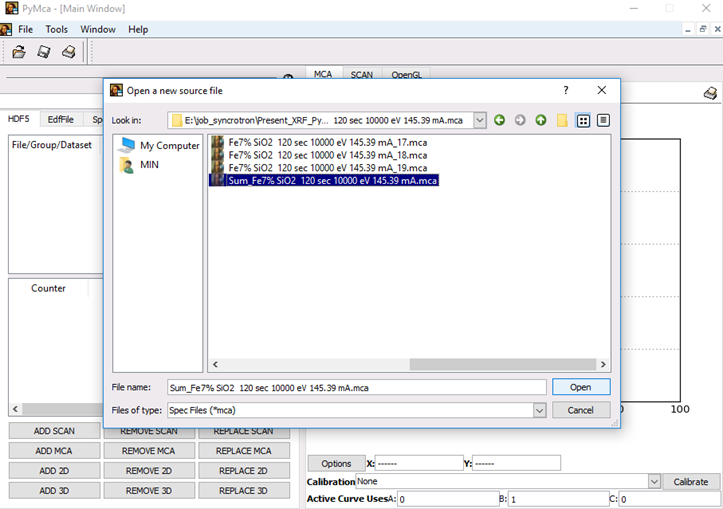Click file list scroll right arrow
The width and height of the screenshot is (723, 509).
[x=603, y=364]
